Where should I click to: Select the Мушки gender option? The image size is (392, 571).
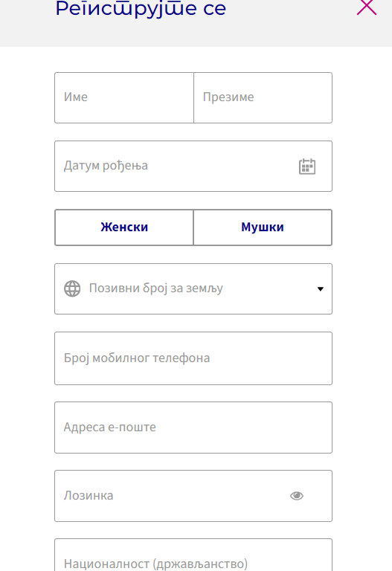coord(263,228)
